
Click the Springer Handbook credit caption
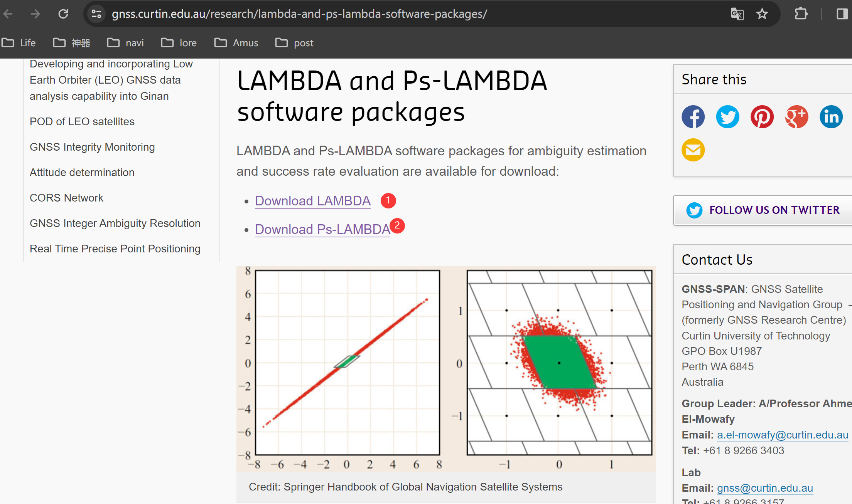pos(405,487)
